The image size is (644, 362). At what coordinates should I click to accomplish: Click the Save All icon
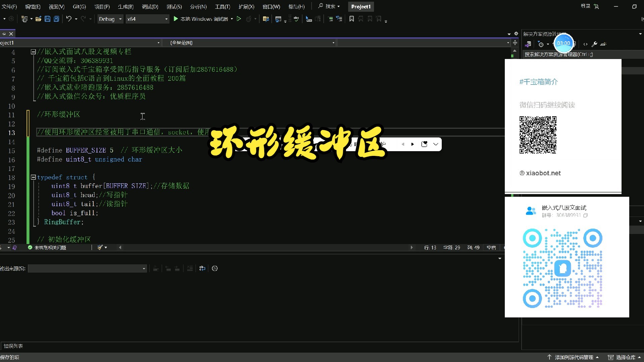tap(56, 19)
